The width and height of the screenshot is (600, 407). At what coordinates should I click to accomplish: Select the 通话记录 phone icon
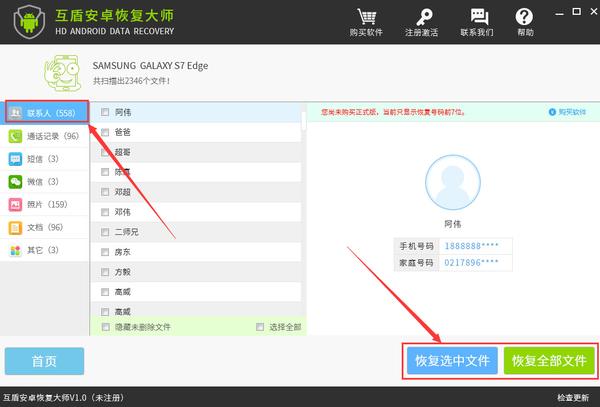[x=15, y=136]
